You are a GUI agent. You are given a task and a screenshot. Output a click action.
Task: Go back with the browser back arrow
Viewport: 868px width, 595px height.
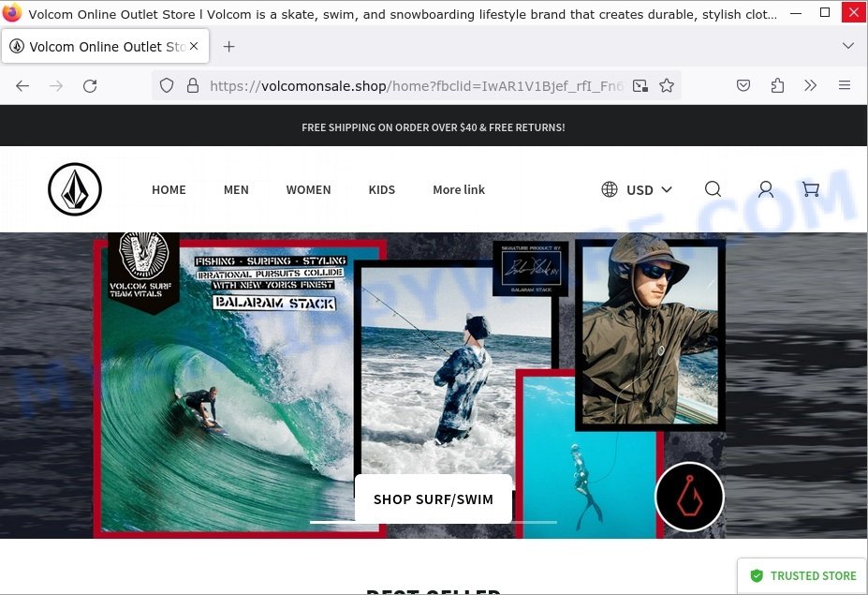point(22,86)
